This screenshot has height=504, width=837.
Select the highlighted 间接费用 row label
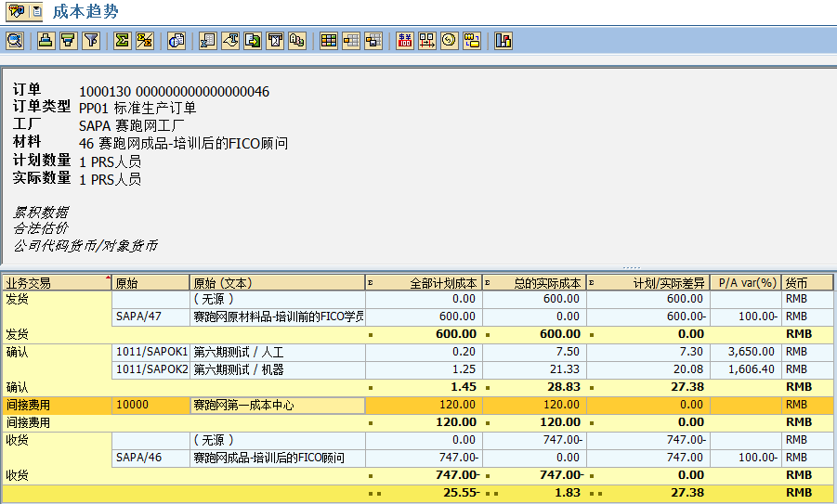tap(57, 405)
